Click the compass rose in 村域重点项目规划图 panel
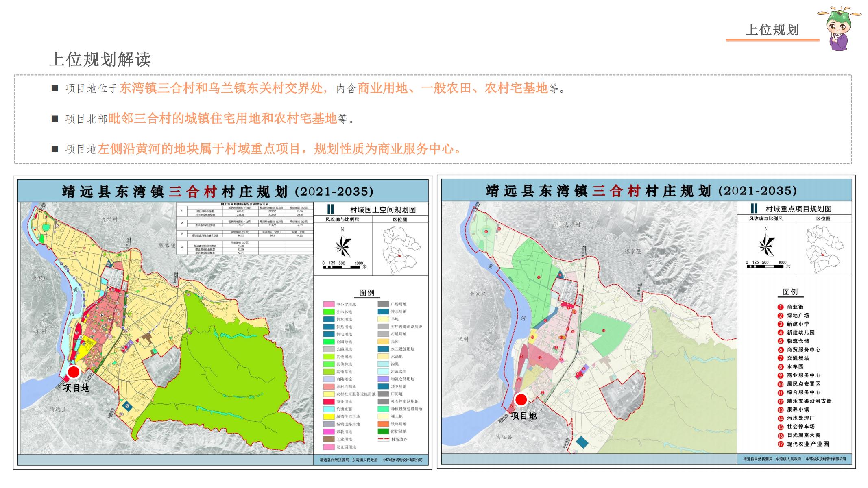This screenshot has width=868, height=488. (766, 246)
